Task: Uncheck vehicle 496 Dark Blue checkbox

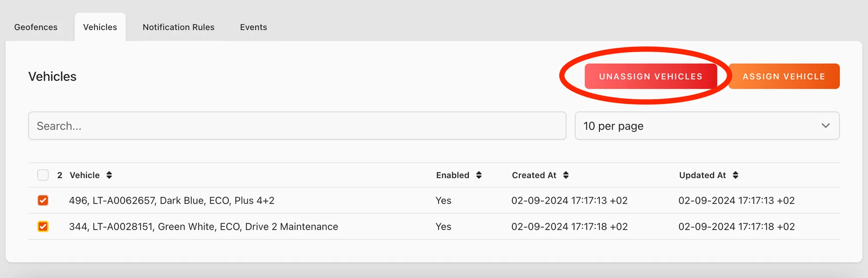Action: [43, 200]
